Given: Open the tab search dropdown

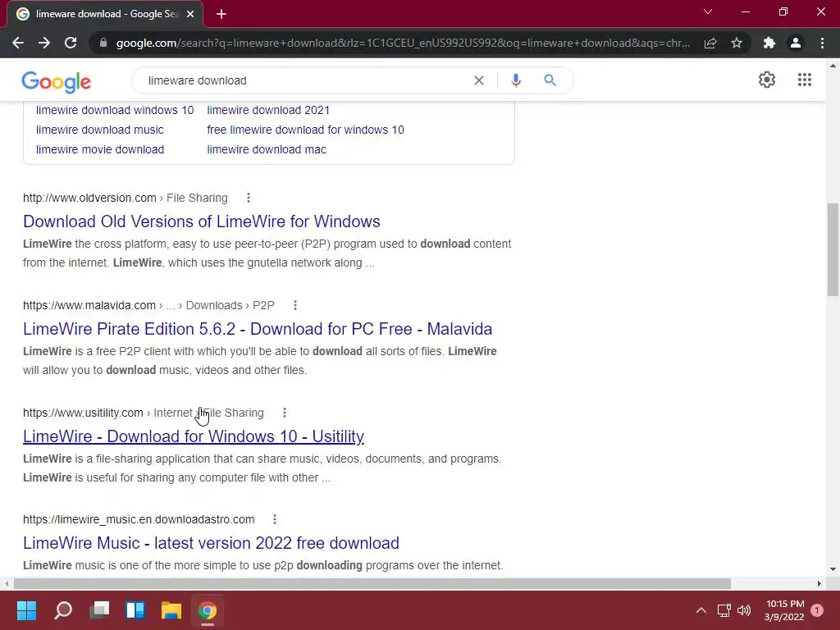Looking at the screenshot, I should click(708, 11).
